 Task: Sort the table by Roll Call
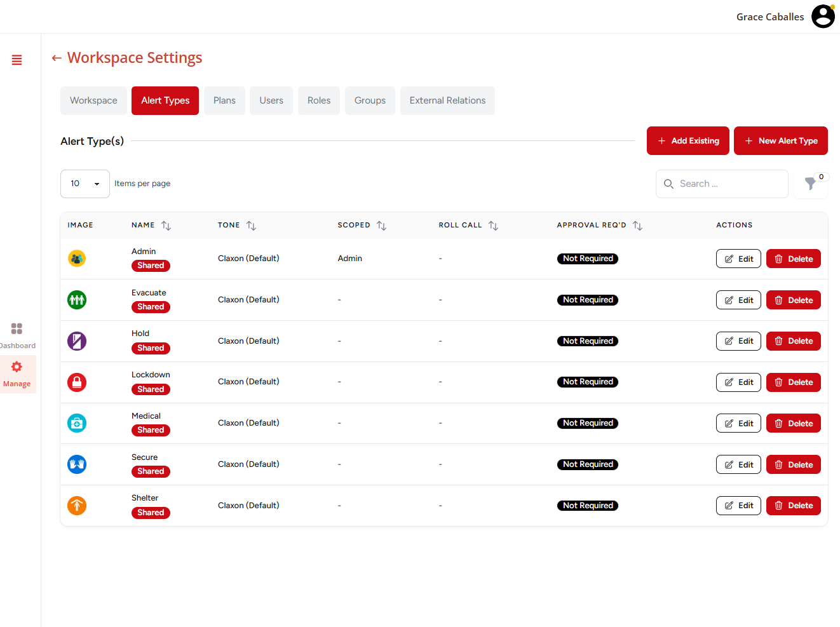click(x=493, y=226)
